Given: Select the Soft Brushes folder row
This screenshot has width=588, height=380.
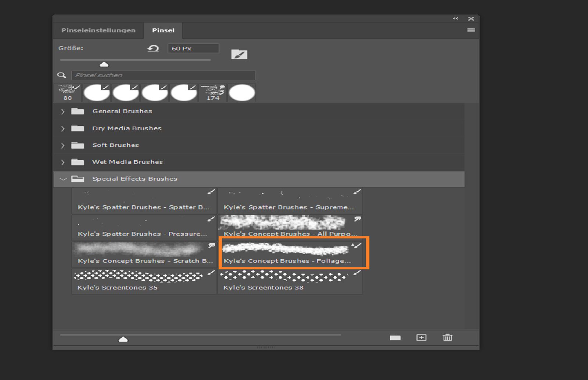Looking at the screenshot, I should pyautogui.click(x=259, y=145).
